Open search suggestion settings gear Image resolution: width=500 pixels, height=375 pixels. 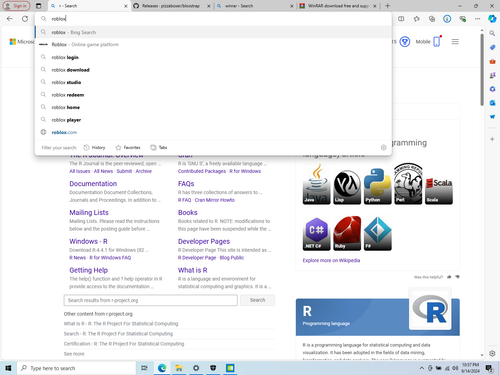[383, 148]
